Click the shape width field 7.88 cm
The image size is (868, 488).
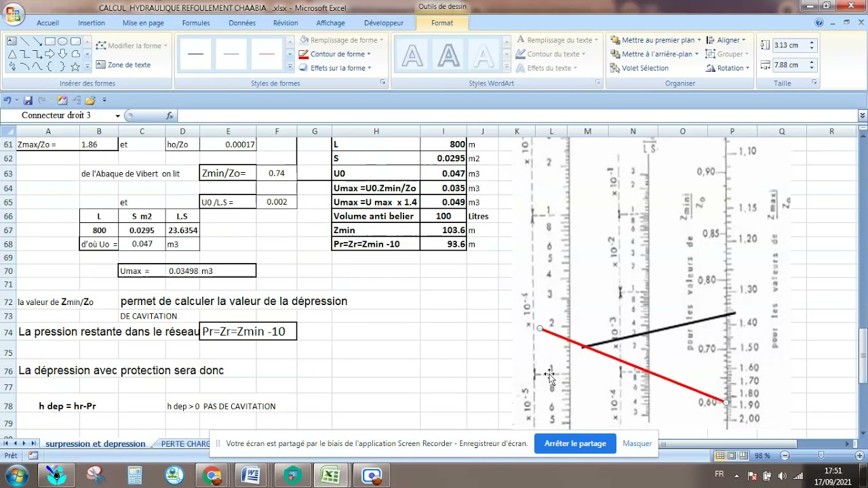point(789,65)
